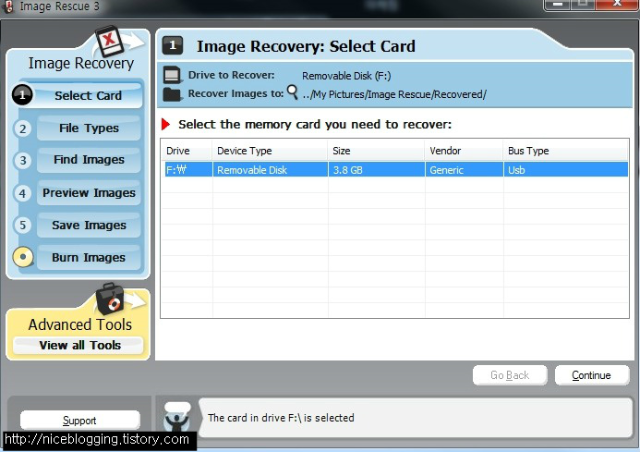
Task: Minimize the Image Rescue 3 window
Action: pyautogui.click(x=558, y=4)
